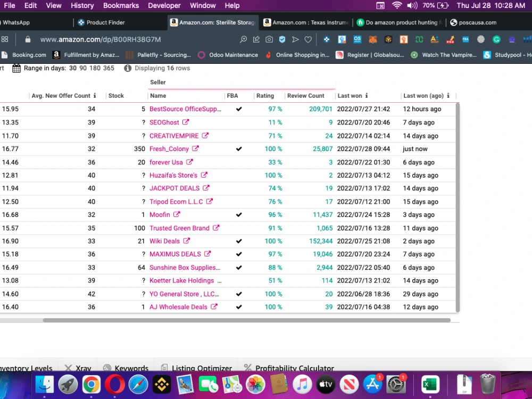Open the Music app from the dock
The width and height of the screenshot is (532, 399).
(302, 385)
